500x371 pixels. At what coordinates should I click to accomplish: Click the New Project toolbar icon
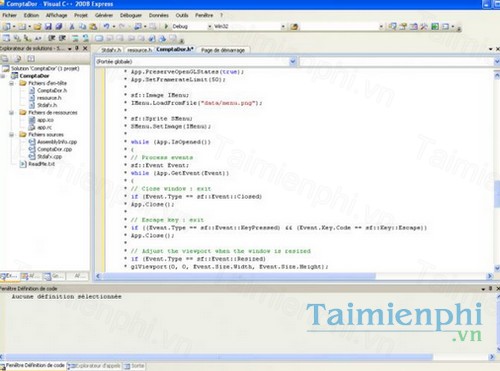point(6,26)
